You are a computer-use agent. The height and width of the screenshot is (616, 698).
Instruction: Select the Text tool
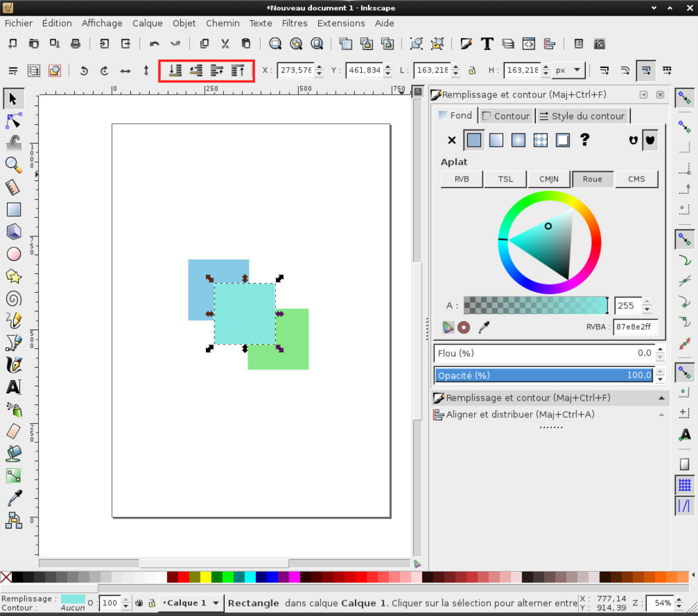[14, 387]
